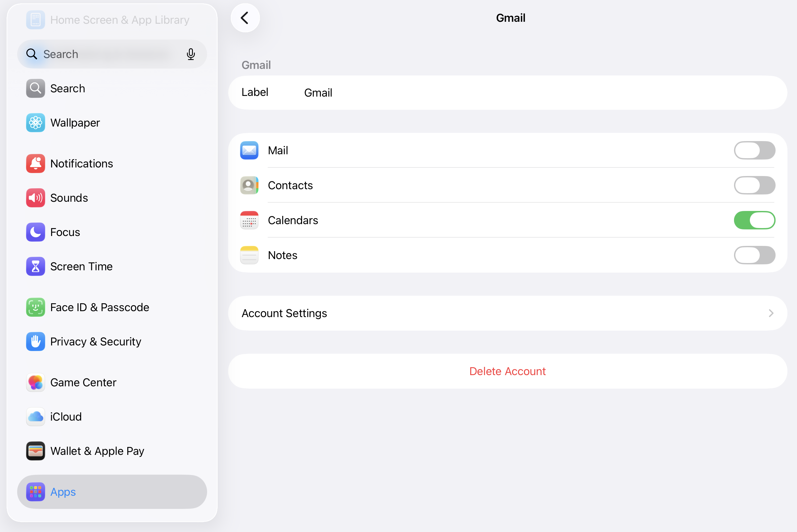Open Screen Time hourglass icon
The height and width of the screenshot is (532, 797).
(x=36, y=267)
